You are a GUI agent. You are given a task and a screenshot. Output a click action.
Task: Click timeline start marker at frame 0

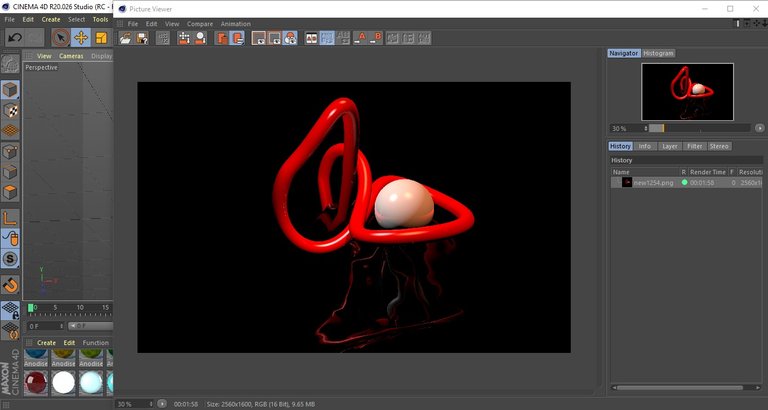pos(31,308)
